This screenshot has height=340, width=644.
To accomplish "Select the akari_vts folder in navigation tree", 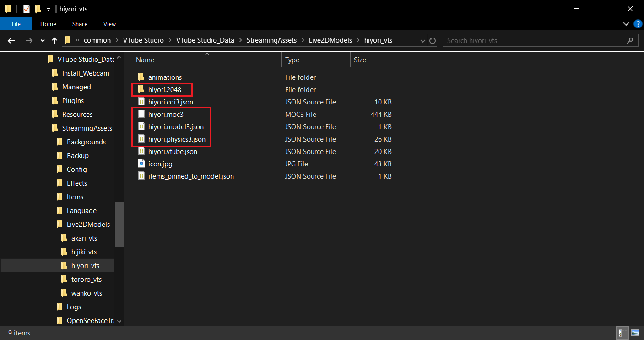I will pos(84,238).
